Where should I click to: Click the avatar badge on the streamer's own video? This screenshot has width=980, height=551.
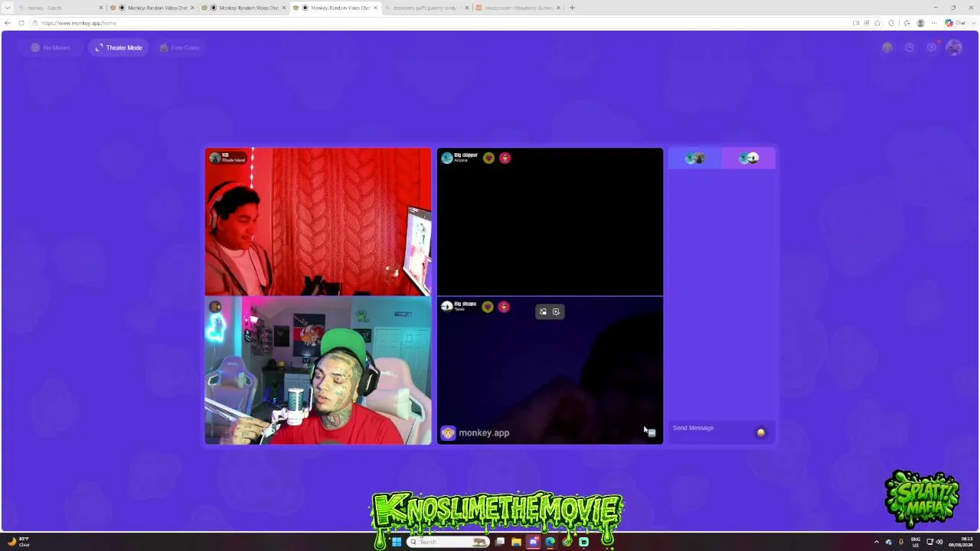pos(215,307)
